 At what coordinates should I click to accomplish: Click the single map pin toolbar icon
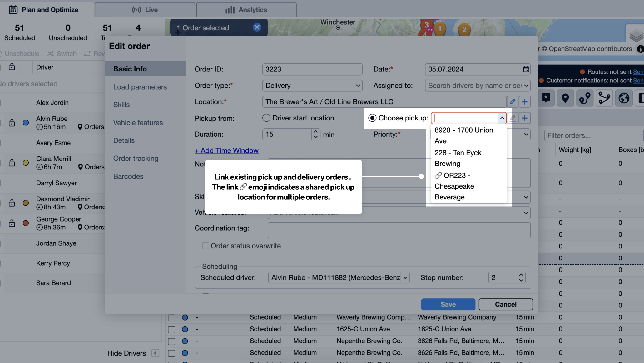(565, 98)
